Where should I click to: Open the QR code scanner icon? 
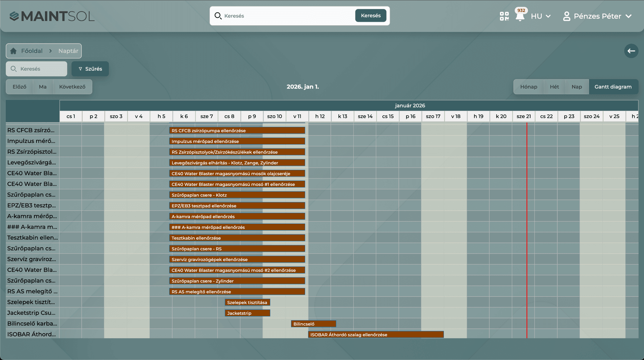pos(504,16)
